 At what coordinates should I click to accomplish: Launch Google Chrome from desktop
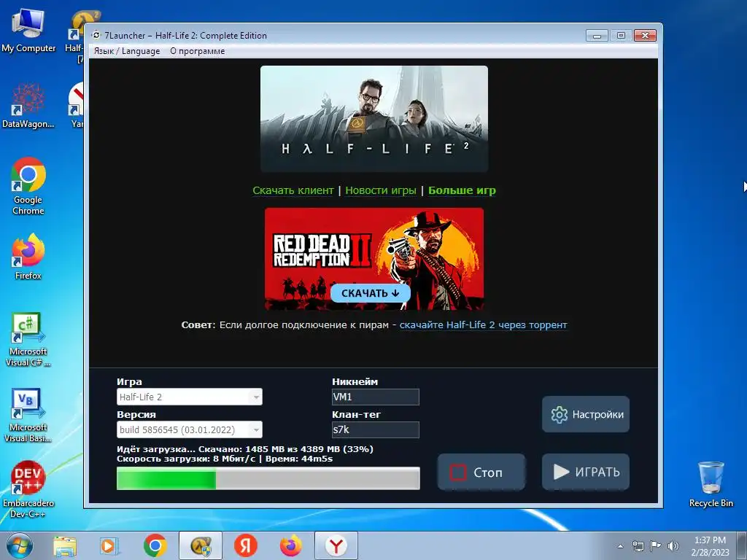click(x=28, y=186)
